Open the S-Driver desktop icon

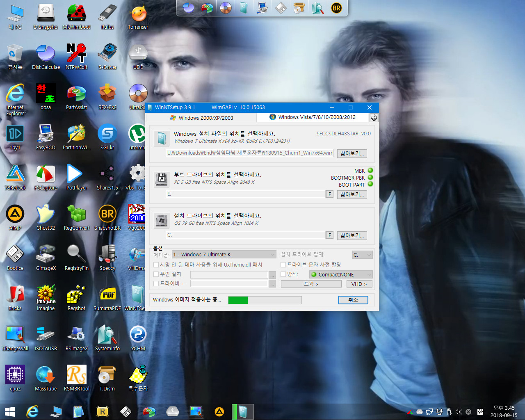[x=107, y=57]
